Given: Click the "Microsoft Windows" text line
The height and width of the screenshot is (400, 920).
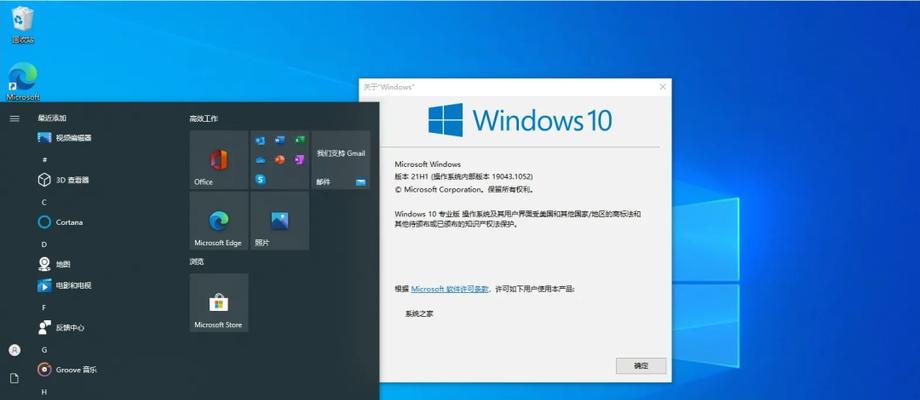Looking at the screenshot, I should point(428,164).
